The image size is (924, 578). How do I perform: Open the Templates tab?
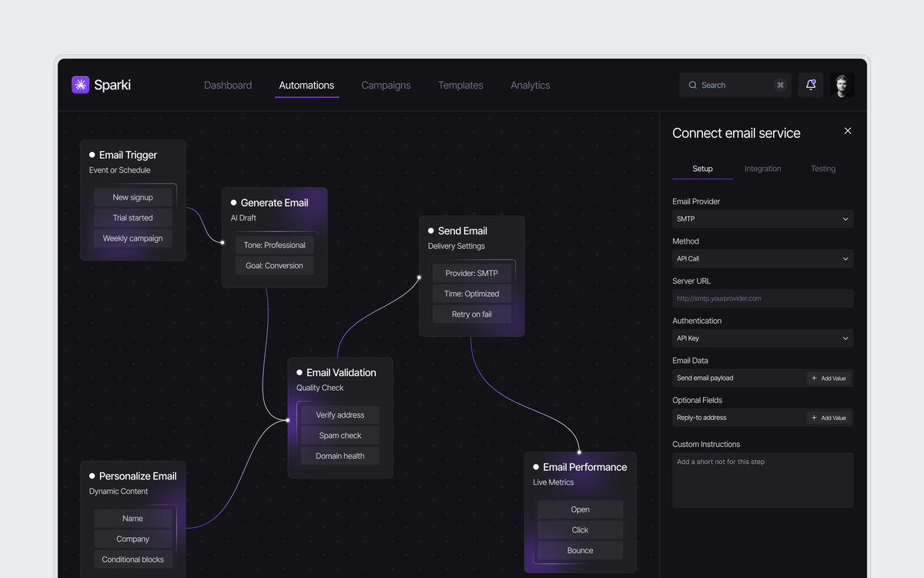[x=460, y=86]
